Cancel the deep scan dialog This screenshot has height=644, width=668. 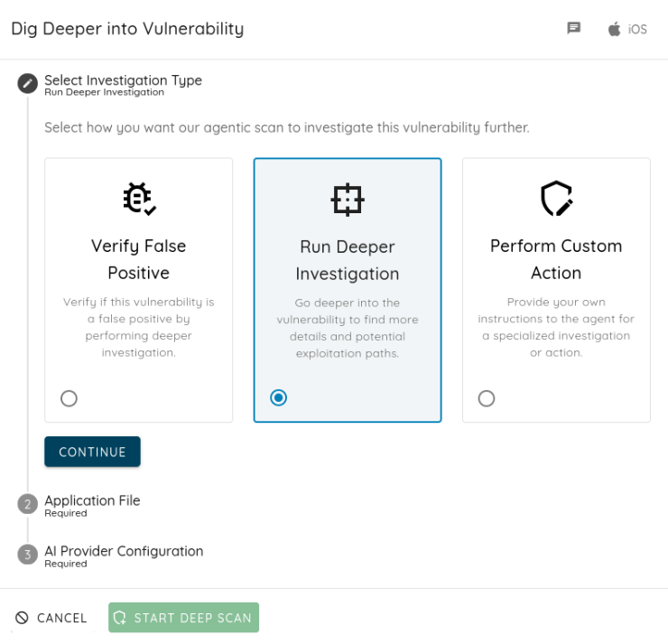51,618
